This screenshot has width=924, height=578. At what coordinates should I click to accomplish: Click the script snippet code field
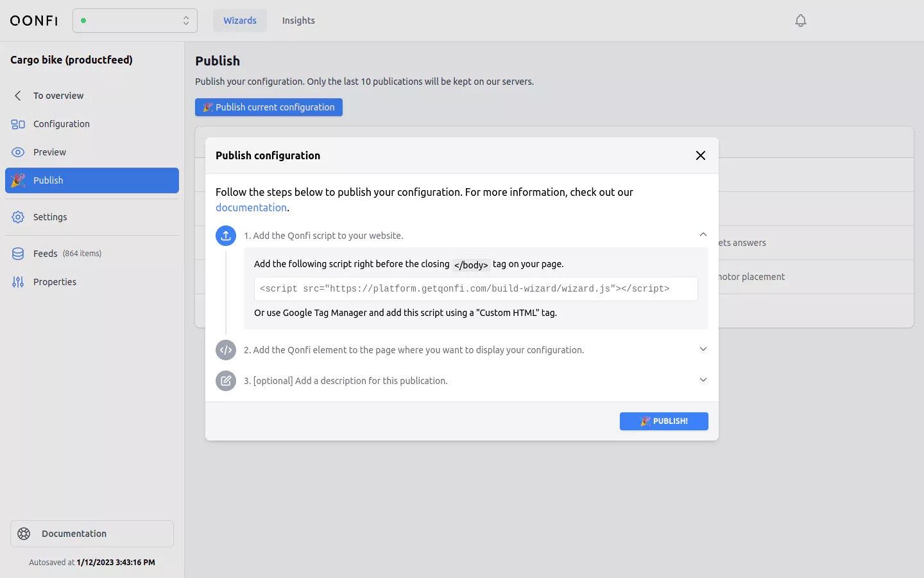[x=476, y=289]
